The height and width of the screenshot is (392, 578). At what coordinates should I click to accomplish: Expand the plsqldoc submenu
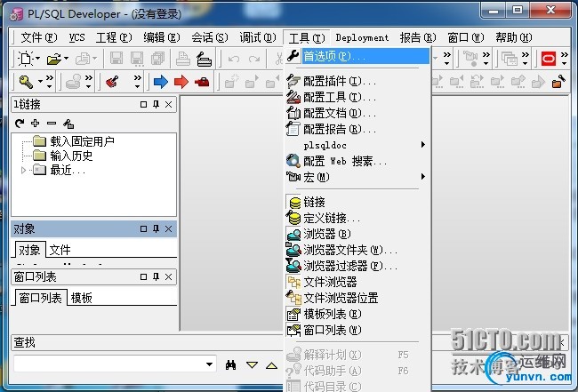click(x=357, y=145)
